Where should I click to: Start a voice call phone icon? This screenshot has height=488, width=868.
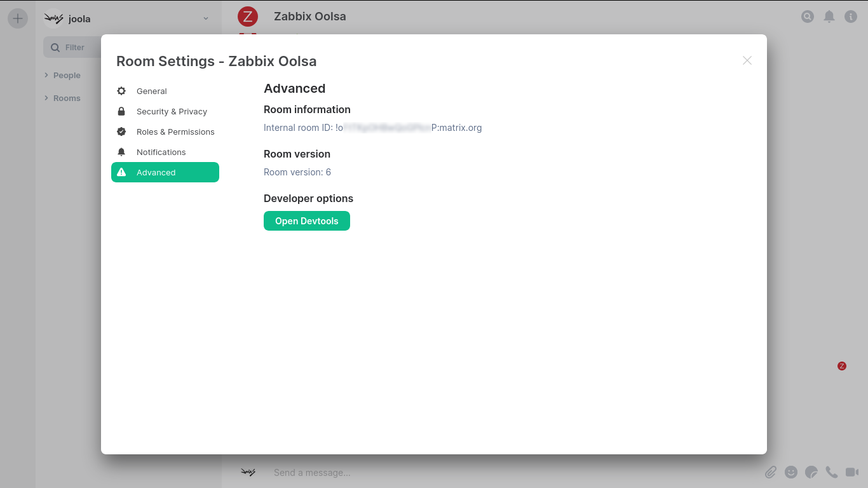coord(832,472)
